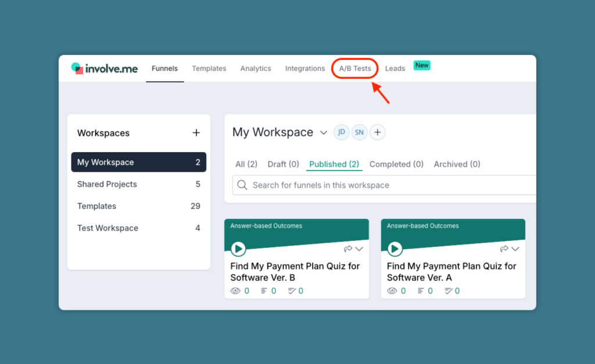This screenshot has width=595, height=364.
Task: Expand options chevron on Ver. A card
Action: click(515, 249)
